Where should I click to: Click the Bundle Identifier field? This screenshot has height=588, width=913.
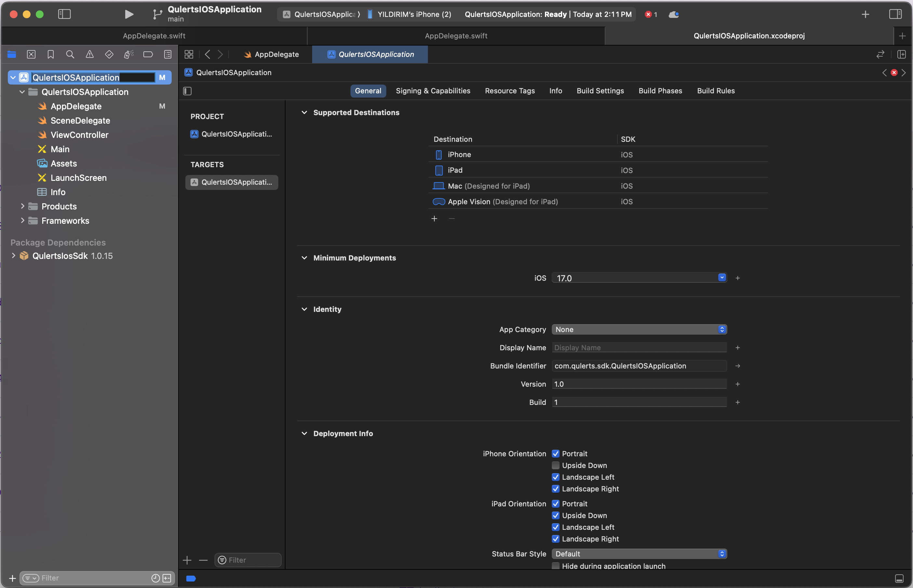(639, 366)
